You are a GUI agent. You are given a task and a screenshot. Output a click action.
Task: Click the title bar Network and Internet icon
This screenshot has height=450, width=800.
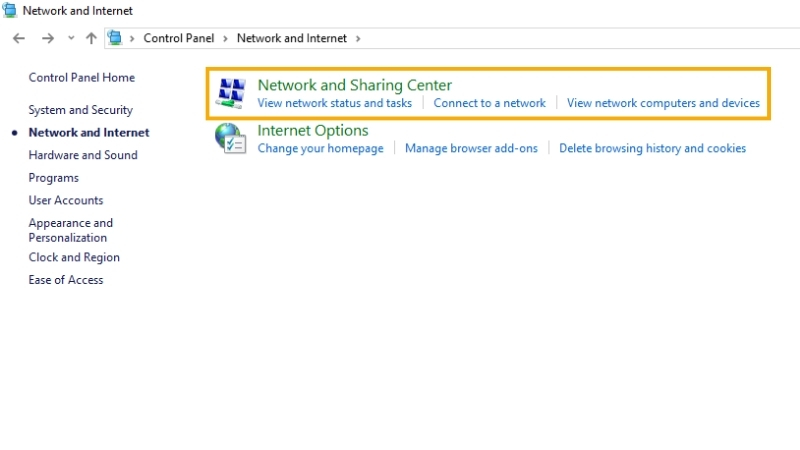click(10, 10)
